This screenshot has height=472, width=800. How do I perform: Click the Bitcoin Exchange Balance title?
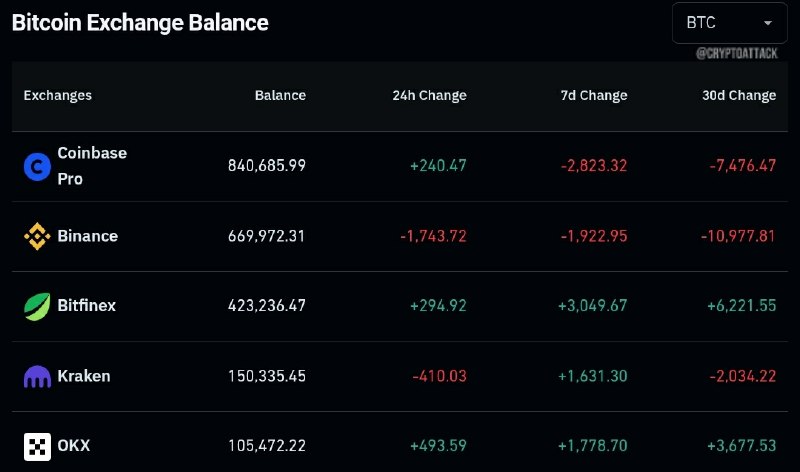[x=140, y=23]
